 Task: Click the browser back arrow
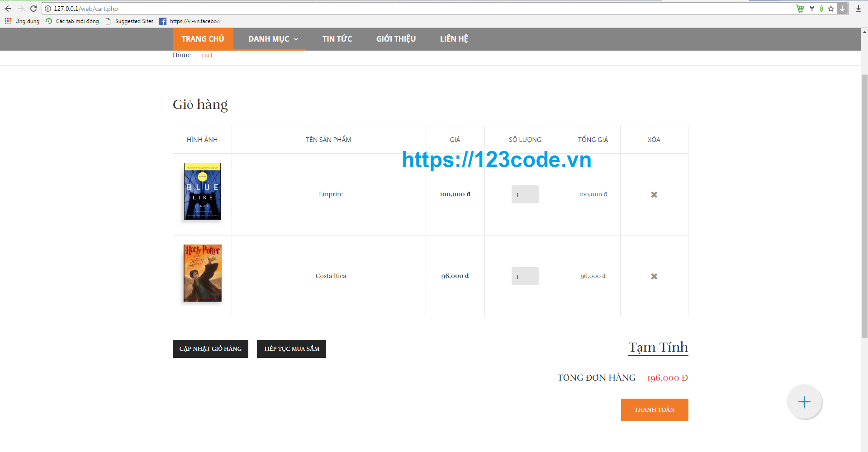[8, 8]
